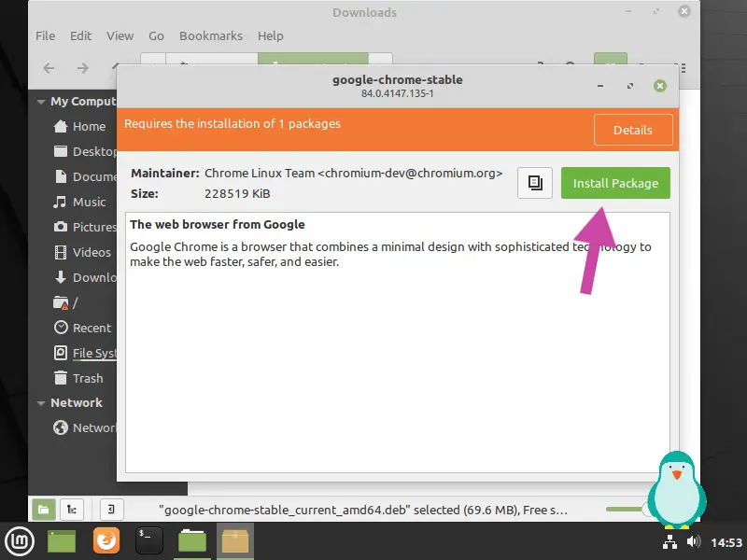Select Desktop in the sidebar

click(84, 151)
